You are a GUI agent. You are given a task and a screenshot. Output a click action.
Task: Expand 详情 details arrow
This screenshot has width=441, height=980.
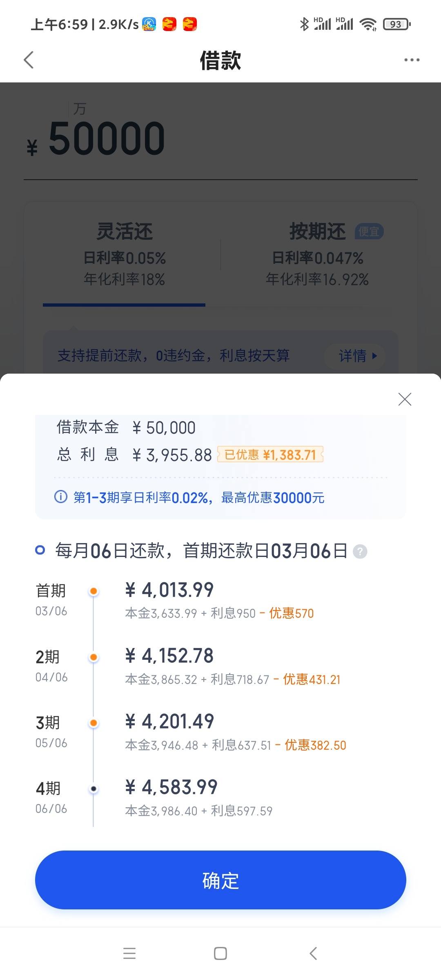[358, 356]
